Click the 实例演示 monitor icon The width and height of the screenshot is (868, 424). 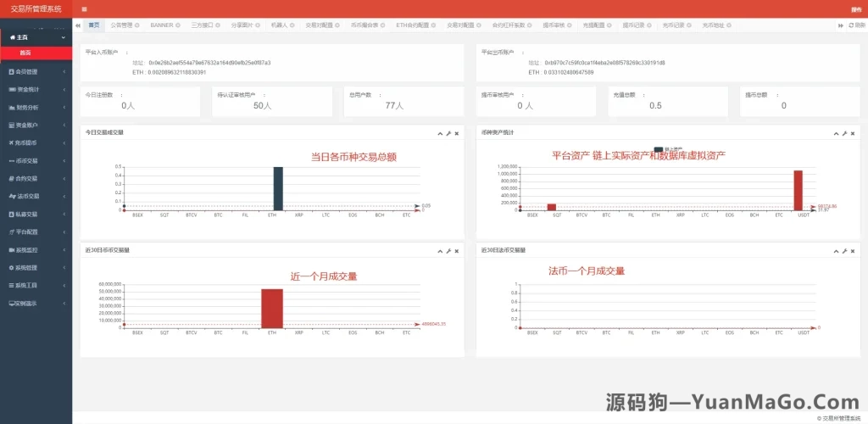tap(12, 304)
